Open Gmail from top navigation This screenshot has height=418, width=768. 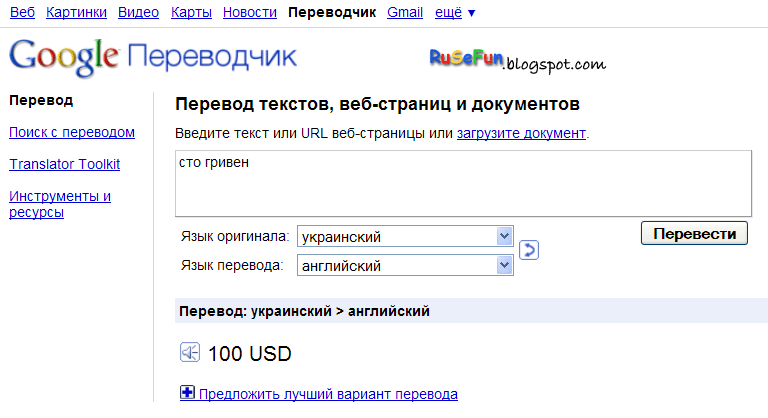click(x=405, y=12)
